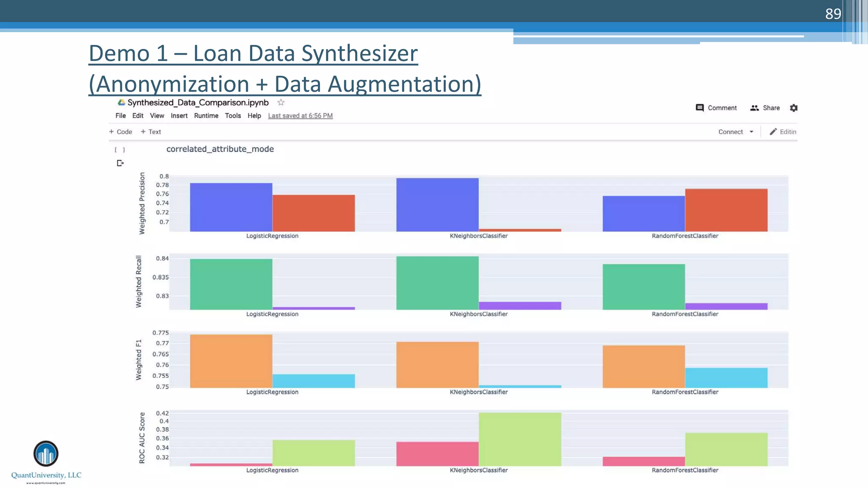Click the correlated_attribute_mode output text
The height and width of the screenshot is (488, 868).
[220, 149]
